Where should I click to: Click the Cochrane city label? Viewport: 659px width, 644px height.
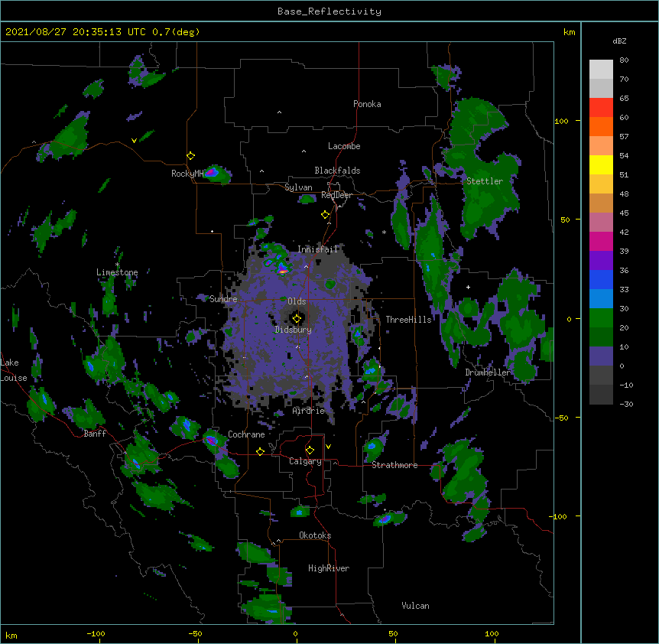pos(246,434)
